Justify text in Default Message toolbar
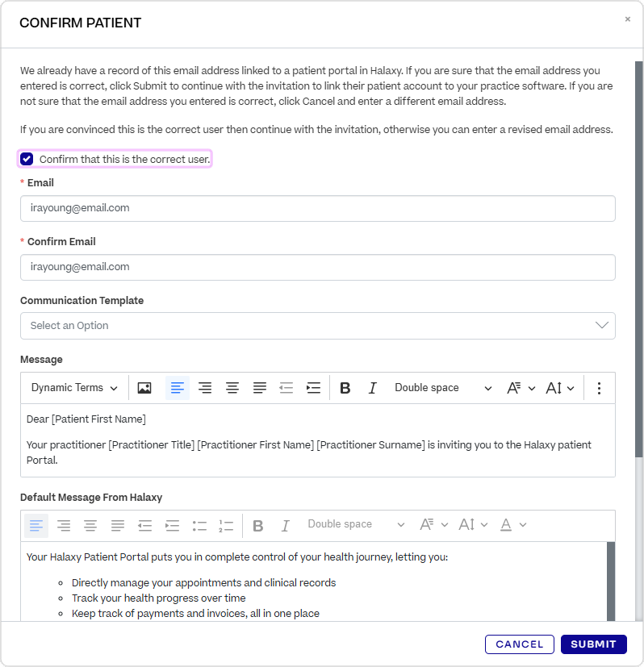 [118, 526]
